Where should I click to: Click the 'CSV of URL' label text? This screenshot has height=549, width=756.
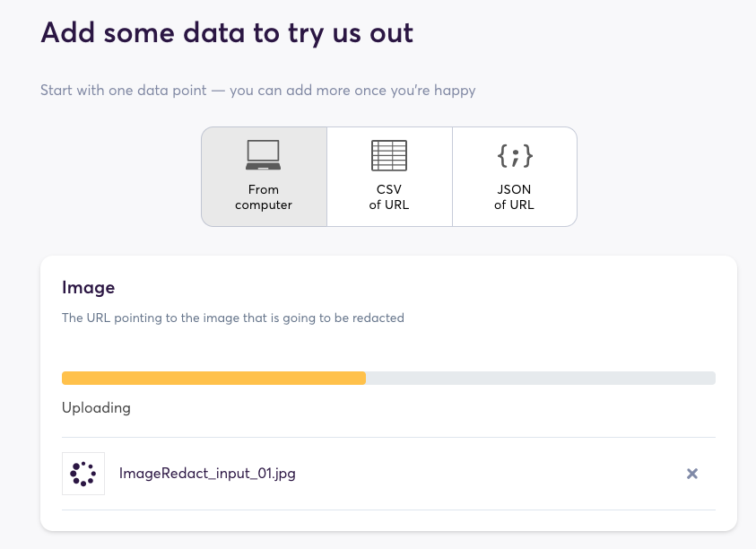[389, 196]
